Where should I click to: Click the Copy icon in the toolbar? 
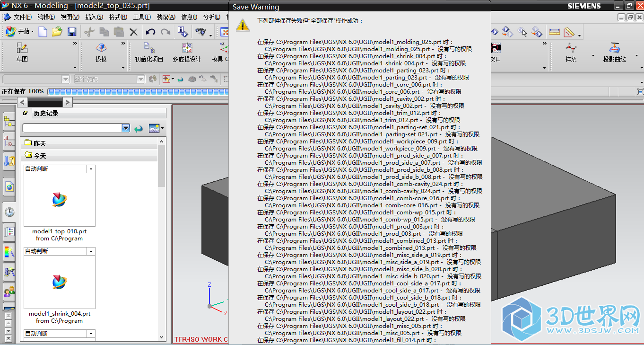(104, 32)
